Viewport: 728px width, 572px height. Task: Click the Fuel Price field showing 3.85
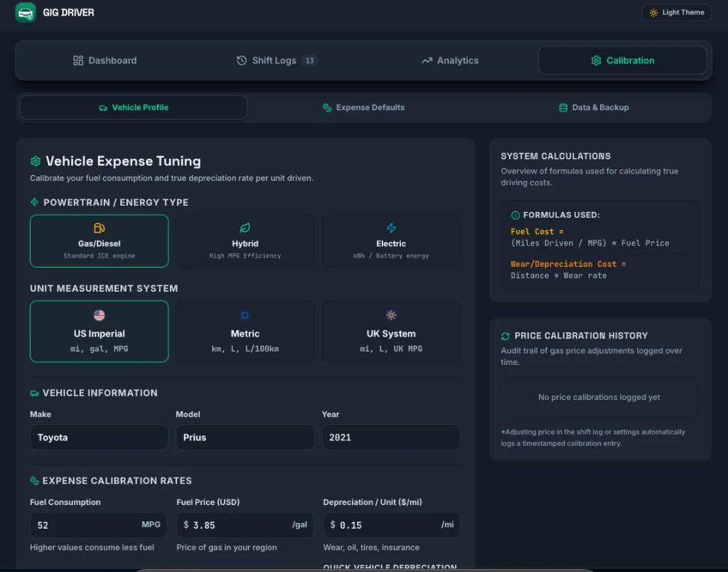coord(245,525)
